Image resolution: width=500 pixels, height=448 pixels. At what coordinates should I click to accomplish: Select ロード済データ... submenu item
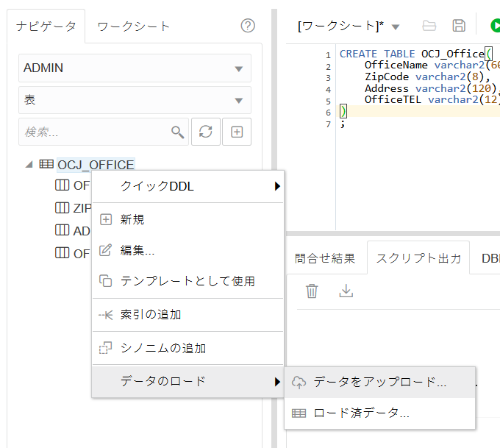click(380, 413)
